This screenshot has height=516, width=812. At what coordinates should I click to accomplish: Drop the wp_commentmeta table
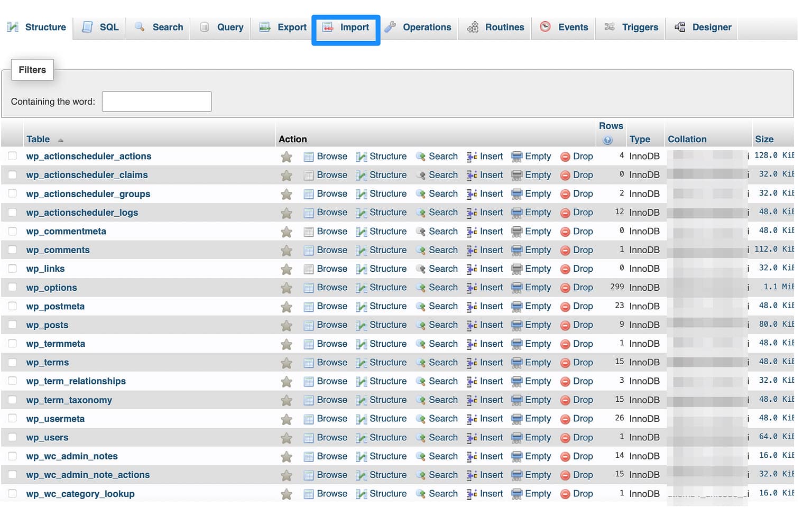pyautogui.click(x=583, y=231)
